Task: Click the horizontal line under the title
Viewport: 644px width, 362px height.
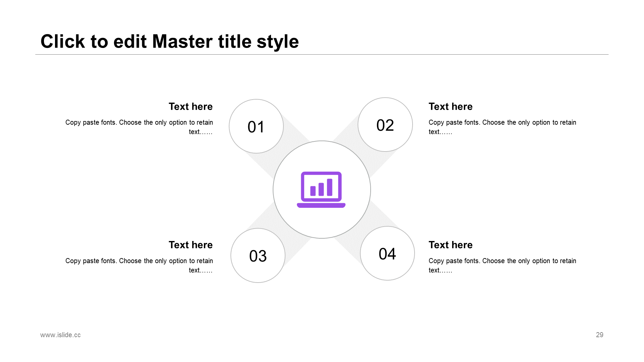Action: pos(322,54)
